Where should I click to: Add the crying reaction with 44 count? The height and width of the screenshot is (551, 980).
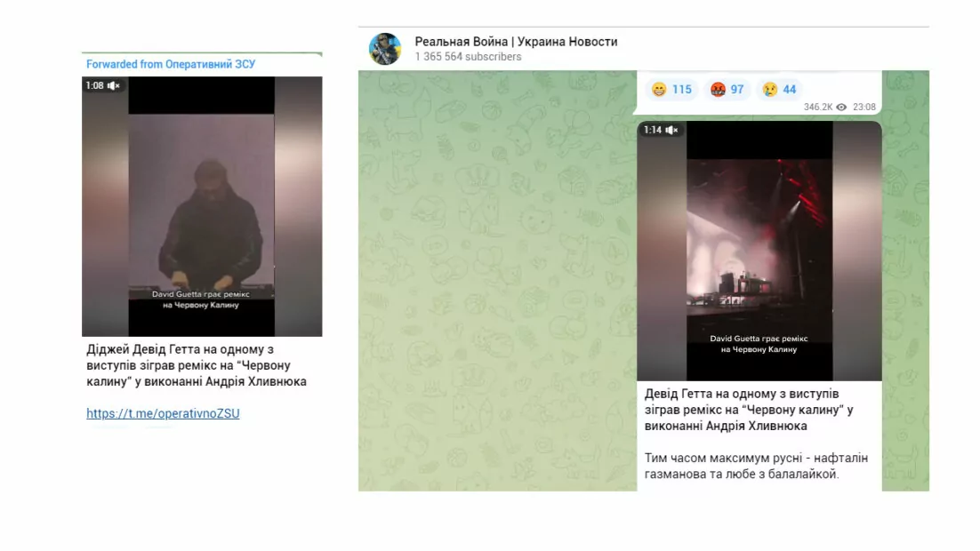click(x=779, y=90)
